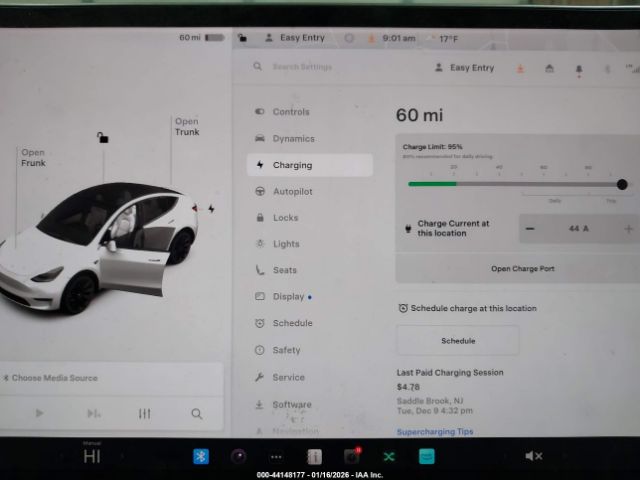The image size is (640, 480).
Task: Open the three-dot app launcher
Action: coord(276,456)
